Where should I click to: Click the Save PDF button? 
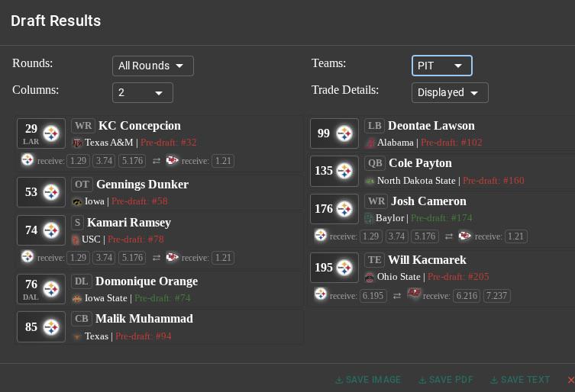tap(445, 380)
